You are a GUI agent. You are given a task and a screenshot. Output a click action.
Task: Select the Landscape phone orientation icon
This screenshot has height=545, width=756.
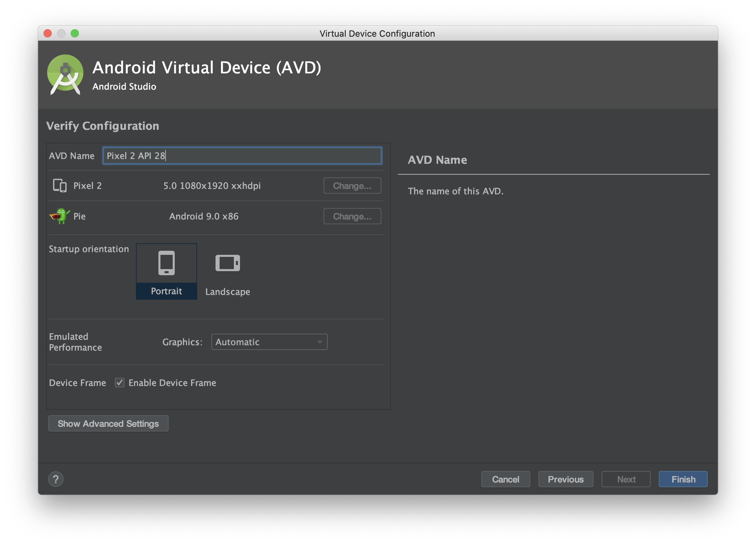click(228, 263)
